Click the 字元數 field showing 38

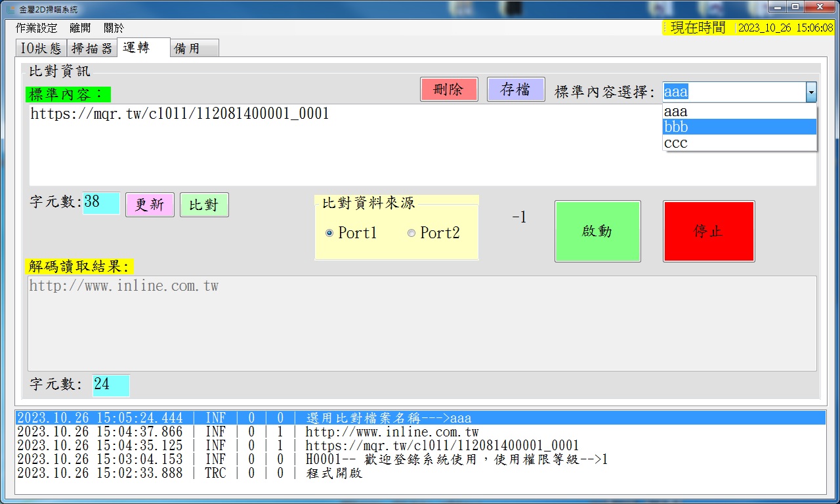[102, 203]
